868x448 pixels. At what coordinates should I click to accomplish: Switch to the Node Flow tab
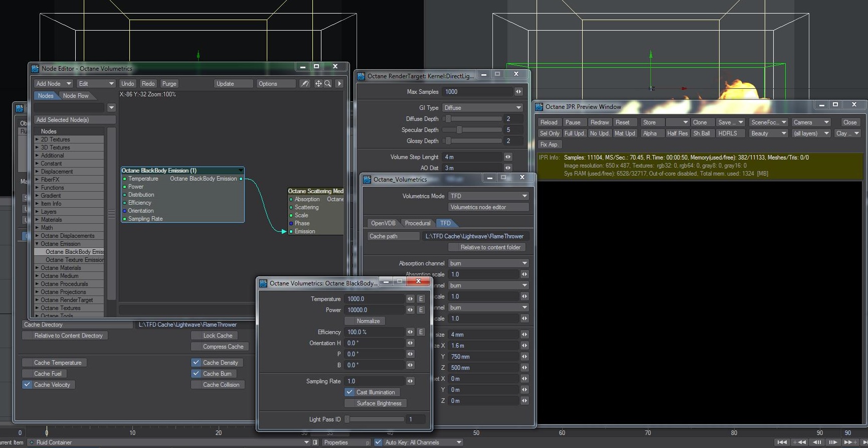point(76,96)
